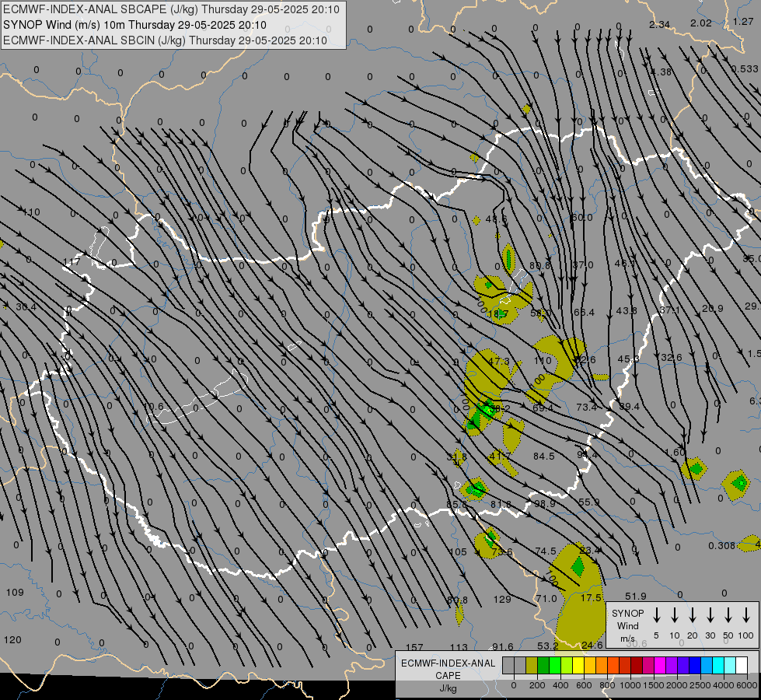Click the 6000 tick label in CAPE legend

click(x=748, y=685)
